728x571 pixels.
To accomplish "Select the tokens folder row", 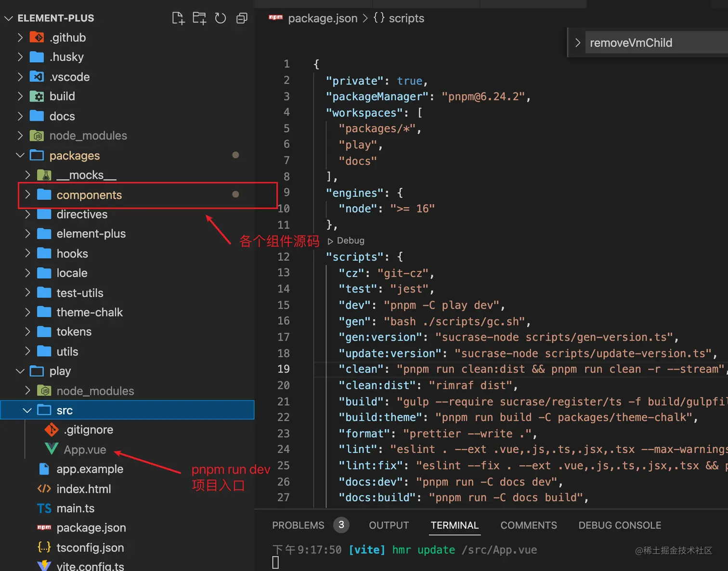I will click(127, 332).
